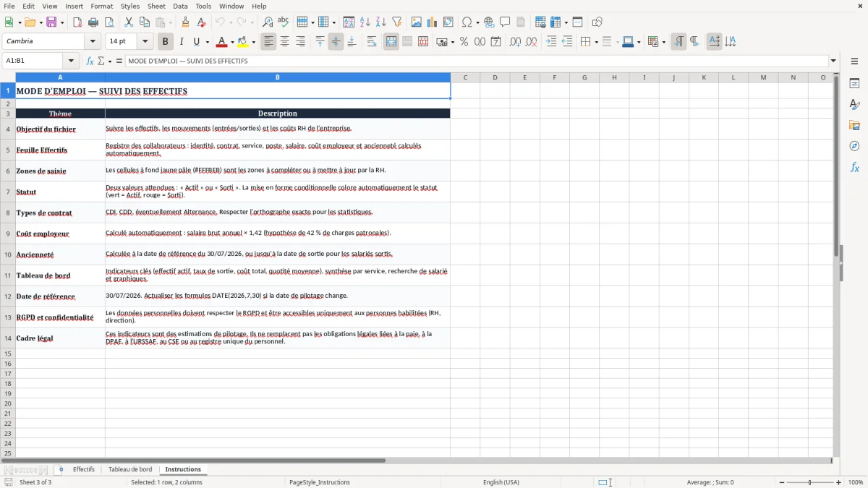Export directly as PDF

77,22
